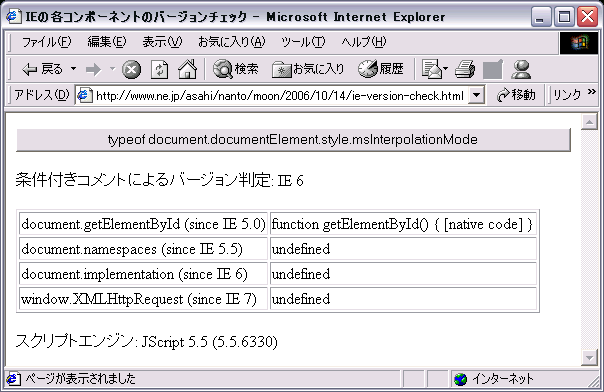Minimize the Internet Explorer window
Screen dimensions: 604x392
[x=540, y=17]
